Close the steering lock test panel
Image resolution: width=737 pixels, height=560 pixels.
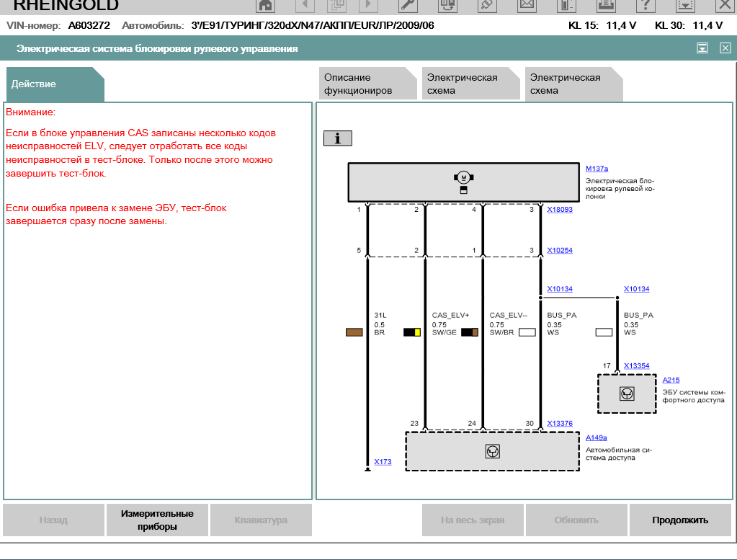click(x=725, y=48)
